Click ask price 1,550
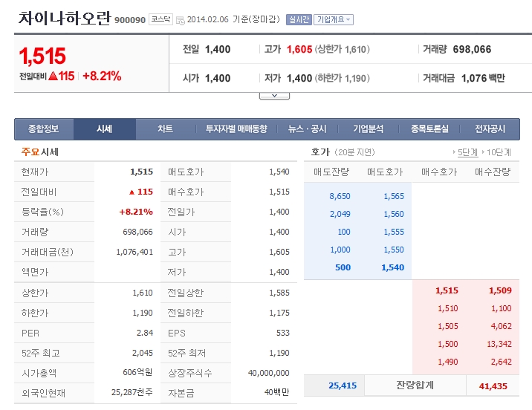This screenshot has width=532, height=410. point(394,250)
